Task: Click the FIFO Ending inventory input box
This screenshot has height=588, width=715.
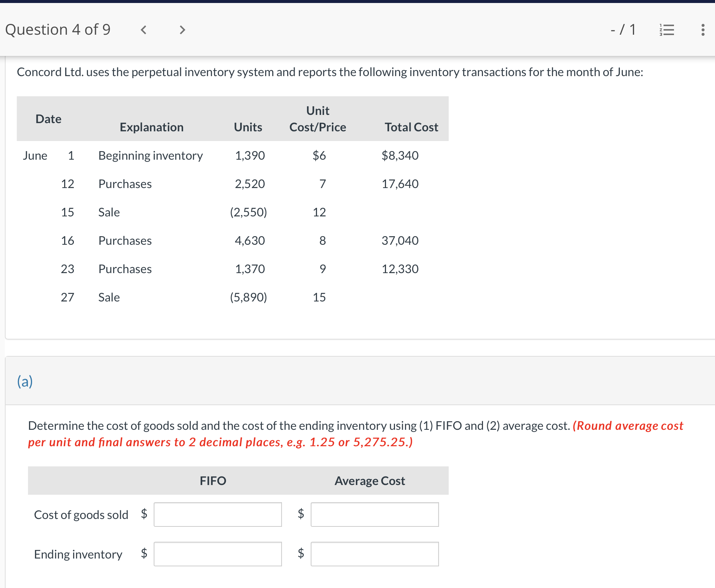Action: 218,554
